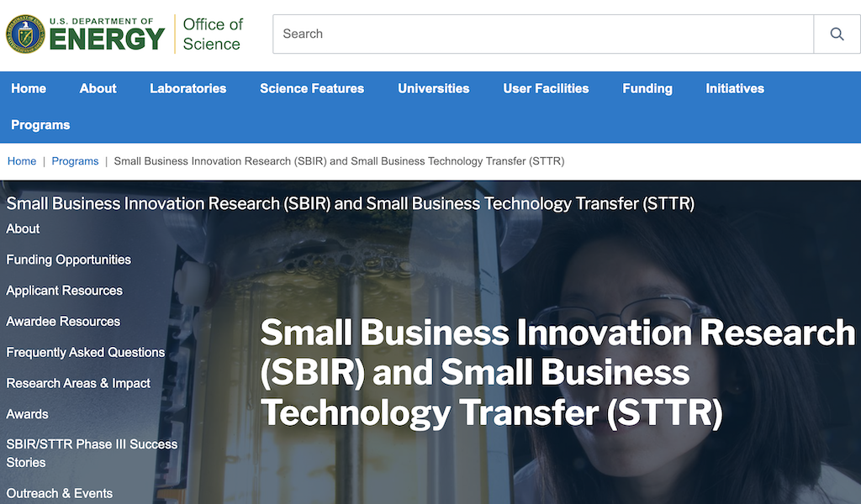Click the magnifying glass search icon
861x504 pixels.
(837, 34)
